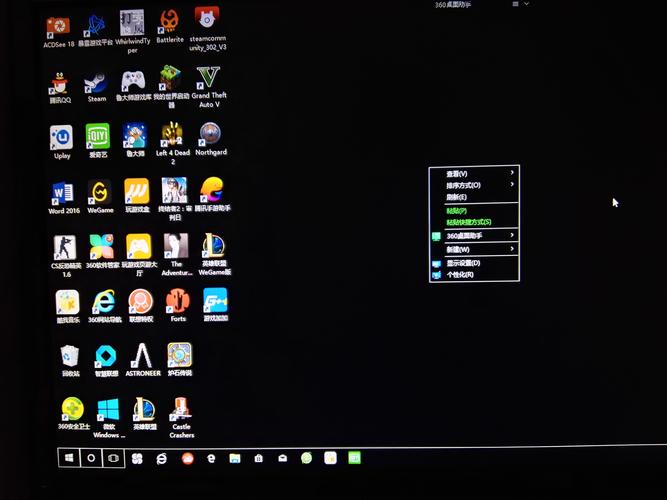Screen dimensions: 667x500
Task: Launch the Forts game shortcut
Action: pos(178,305)
